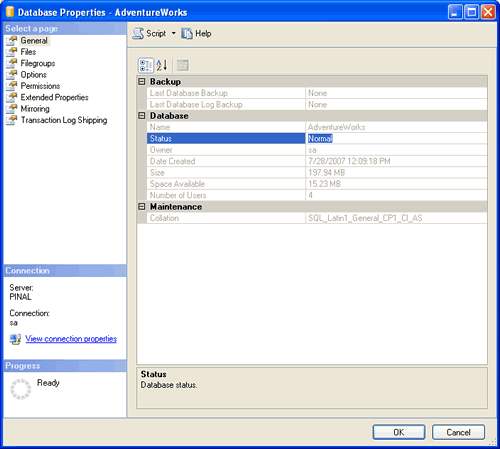The height and width of the screenshot is (449, 500).
Task: Select the Owner property row
Action: coord(317,150)
